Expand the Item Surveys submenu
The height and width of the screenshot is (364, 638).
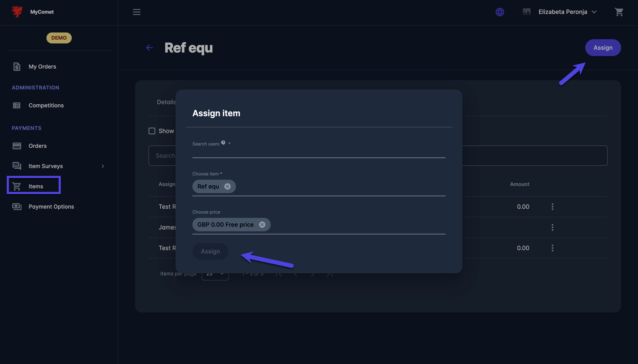(103, 166)
